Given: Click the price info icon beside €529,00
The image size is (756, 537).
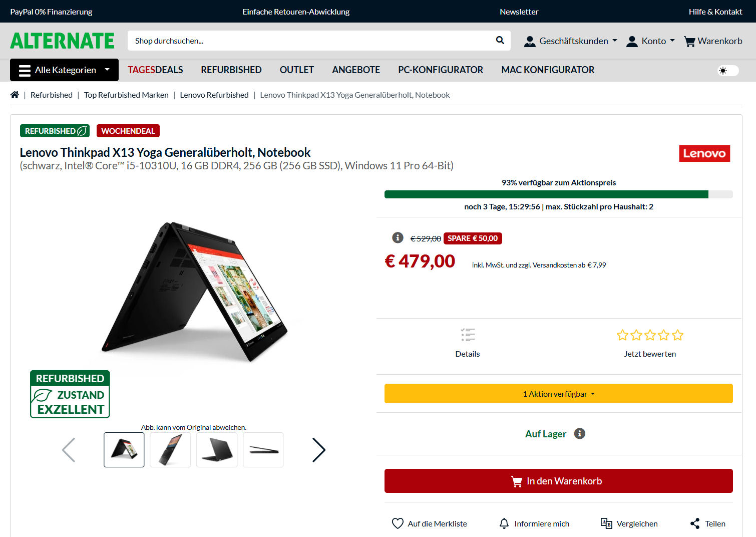Looking at the screenshot, I should tap(398, 237).
